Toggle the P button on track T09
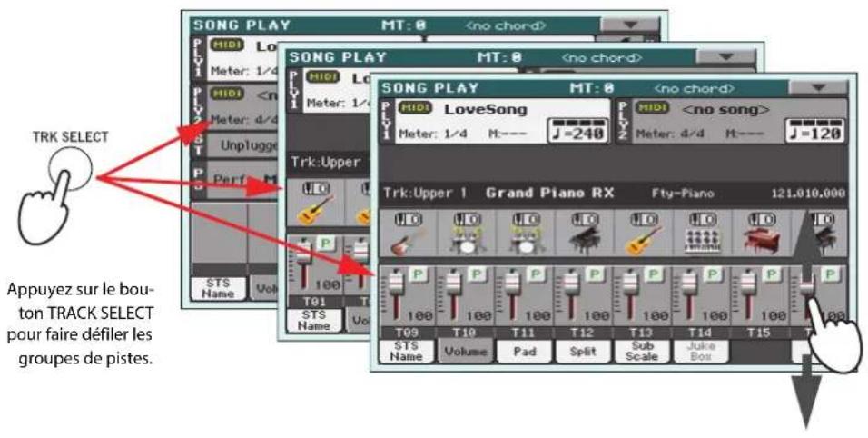 (418, 274)
